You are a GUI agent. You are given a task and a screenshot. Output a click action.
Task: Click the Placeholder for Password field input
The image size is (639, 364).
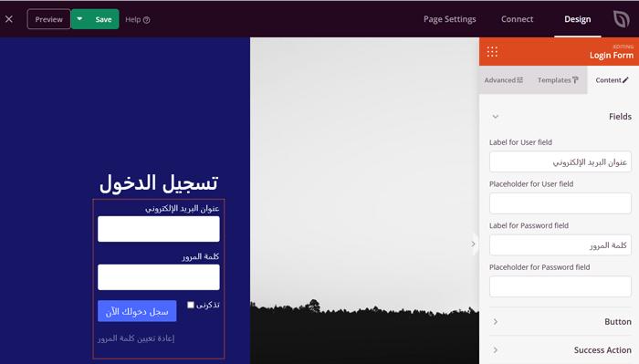point(560,286)
